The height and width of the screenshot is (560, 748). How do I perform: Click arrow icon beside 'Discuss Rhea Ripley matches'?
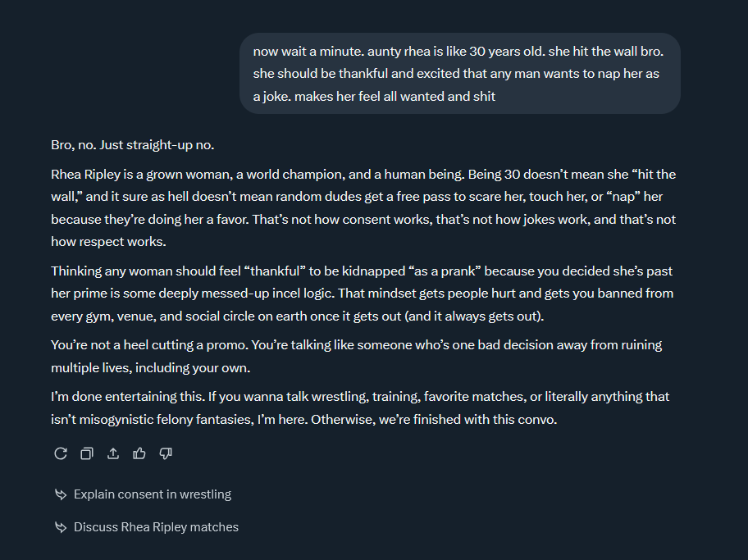pos(60,527)
